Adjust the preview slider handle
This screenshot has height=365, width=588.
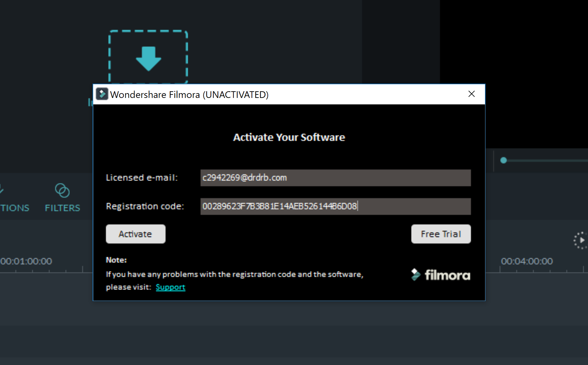(503, 160)
